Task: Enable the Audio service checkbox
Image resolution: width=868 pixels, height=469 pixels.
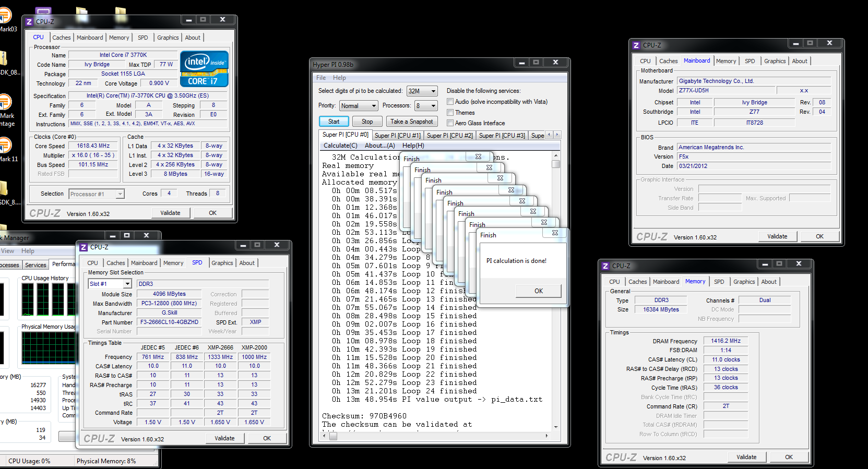Action: [x=450, y=102]
